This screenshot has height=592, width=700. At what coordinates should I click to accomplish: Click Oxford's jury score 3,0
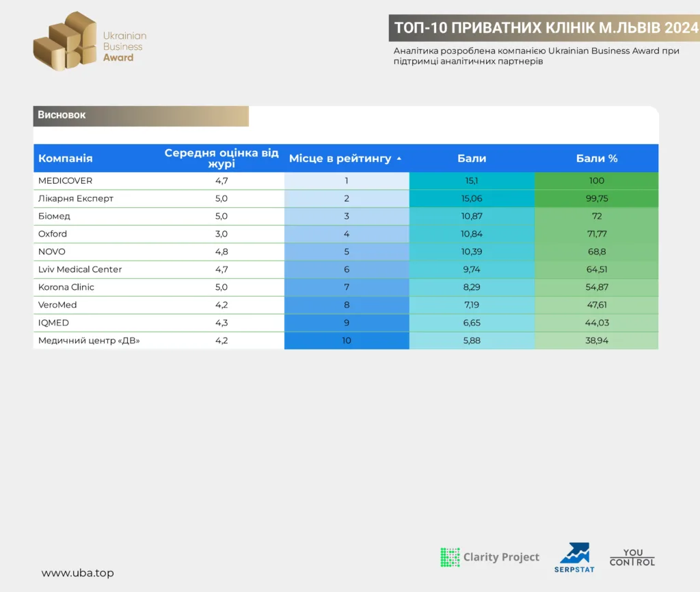coord(221,234)
